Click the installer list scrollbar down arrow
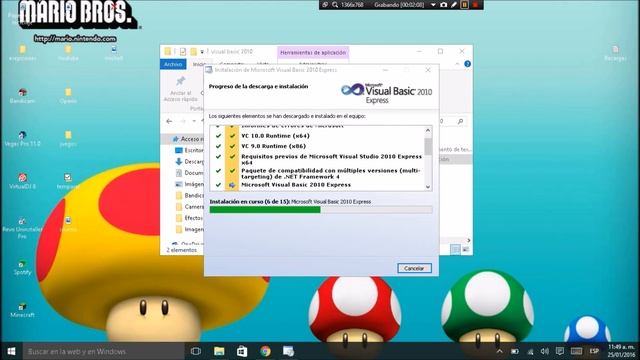The width and height of the screenshot is (640, 360). pos(428,187)
